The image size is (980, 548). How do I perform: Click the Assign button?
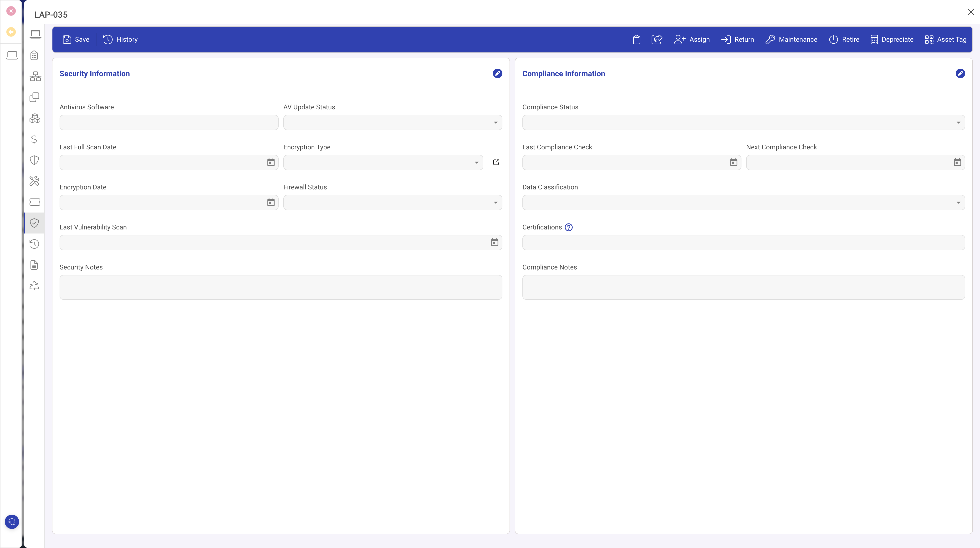point(692,39)
